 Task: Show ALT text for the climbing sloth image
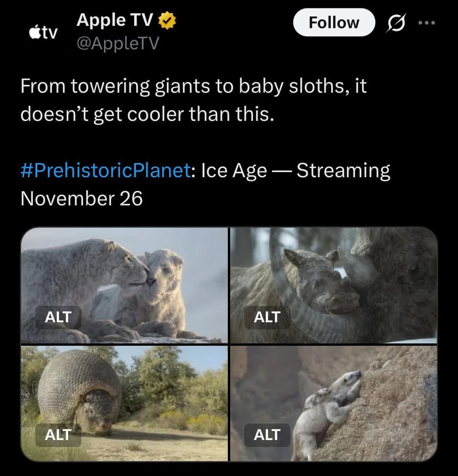tap(267, 434)
